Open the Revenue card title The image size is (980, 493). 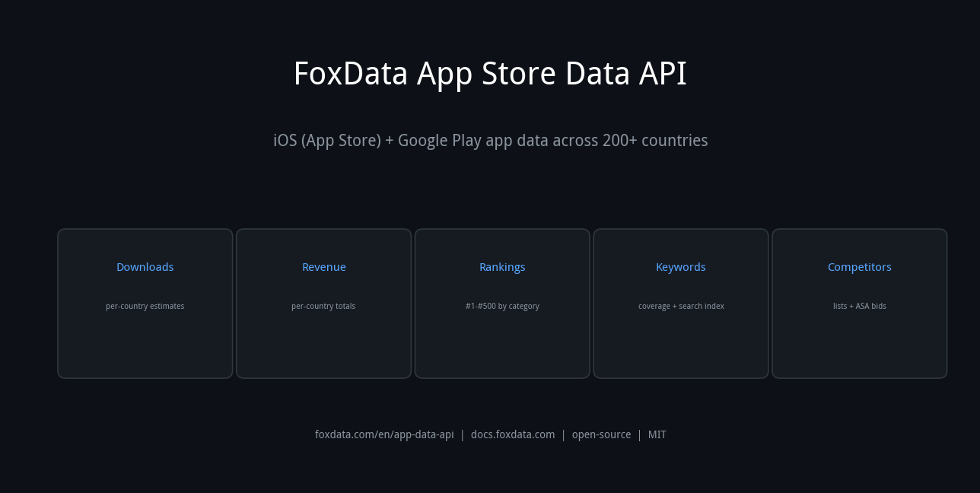323,267
